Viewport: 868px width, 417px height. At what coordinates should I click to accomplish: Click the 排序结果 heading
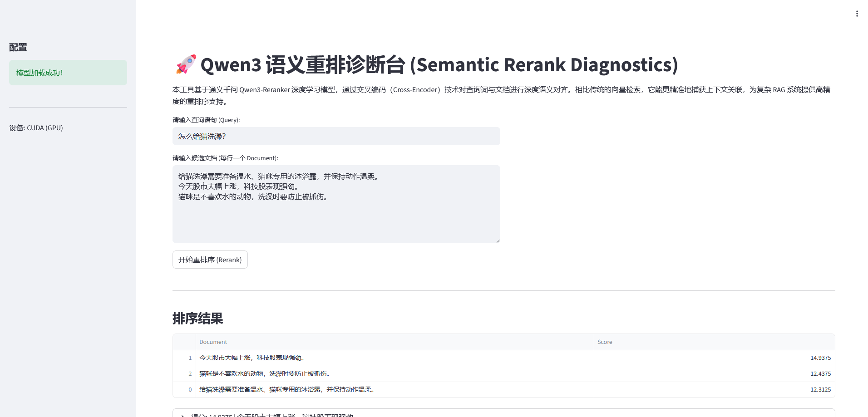point(197,319)
